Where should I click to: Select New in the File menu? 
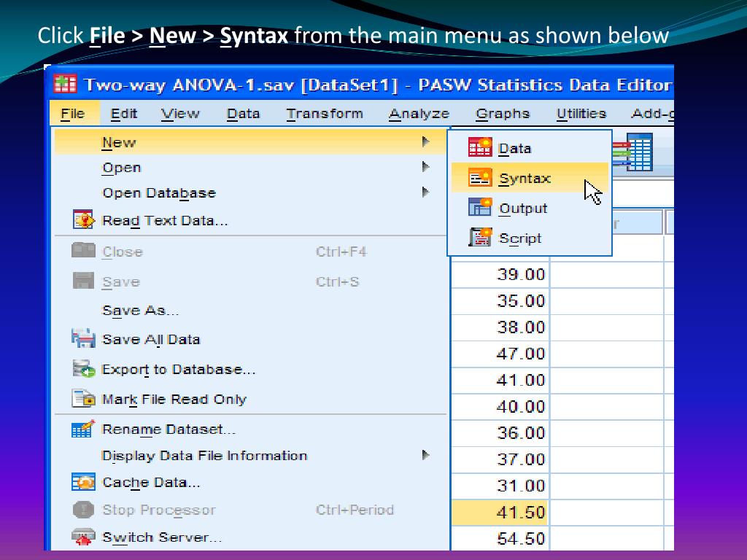point(251,142)
